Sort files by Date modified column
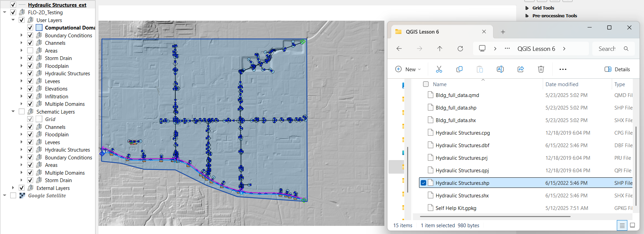Screen dimensions: 644x234 pyautogui.click(x=561, y=84)
